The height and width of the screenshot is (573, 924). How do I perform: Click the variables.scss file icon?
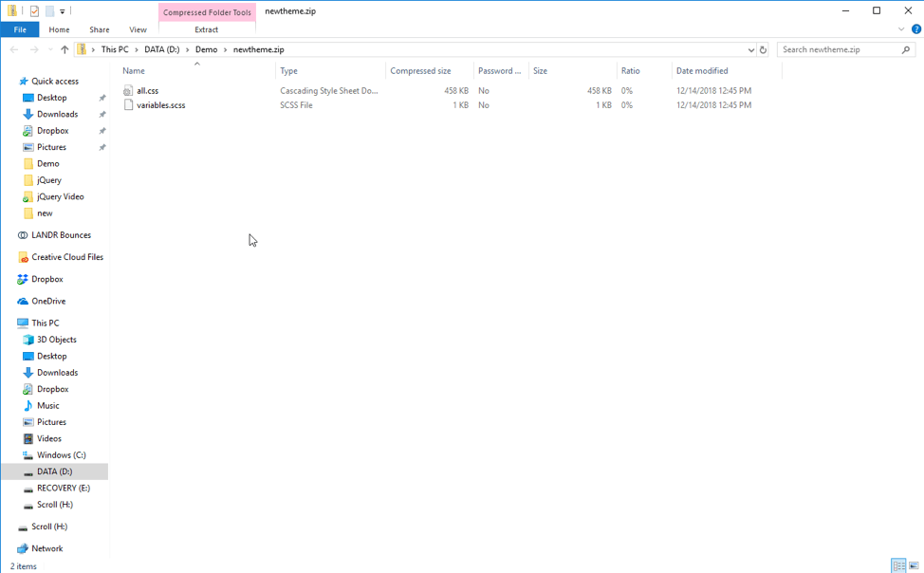[x=128, y=105]
